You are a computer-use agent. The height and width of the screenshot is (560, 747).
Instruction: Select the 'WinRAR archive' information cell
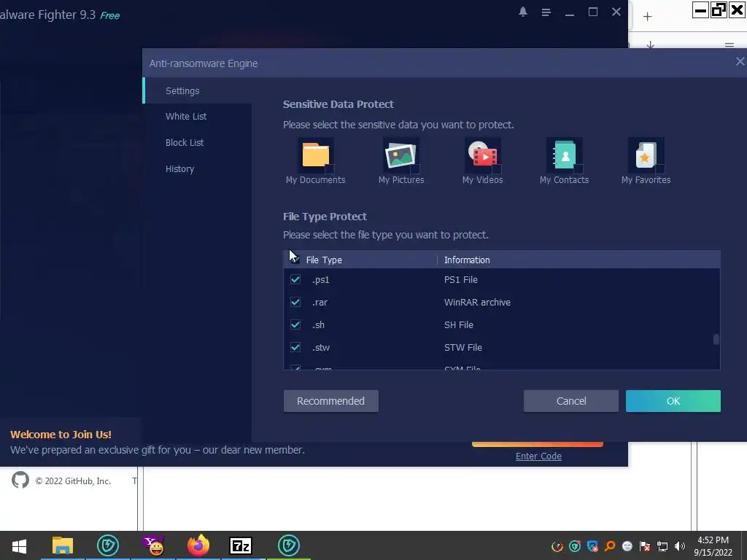pos(477,303)
